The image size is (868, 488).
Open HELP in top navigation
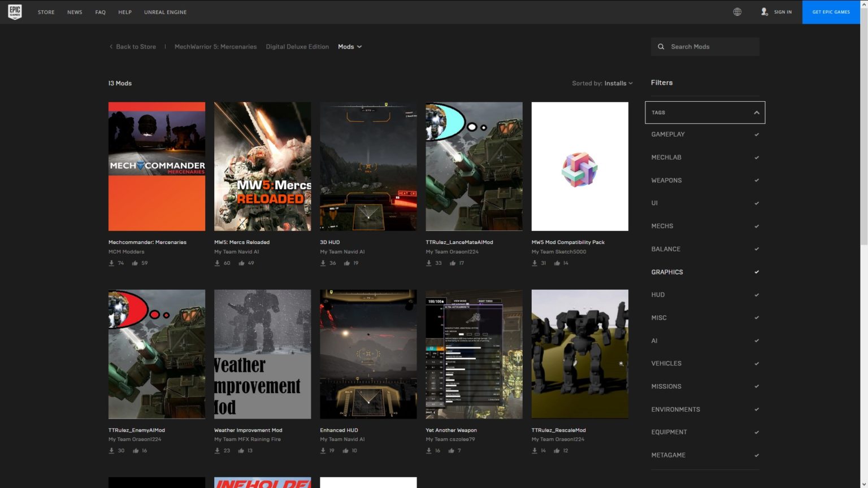pos(125,12)
